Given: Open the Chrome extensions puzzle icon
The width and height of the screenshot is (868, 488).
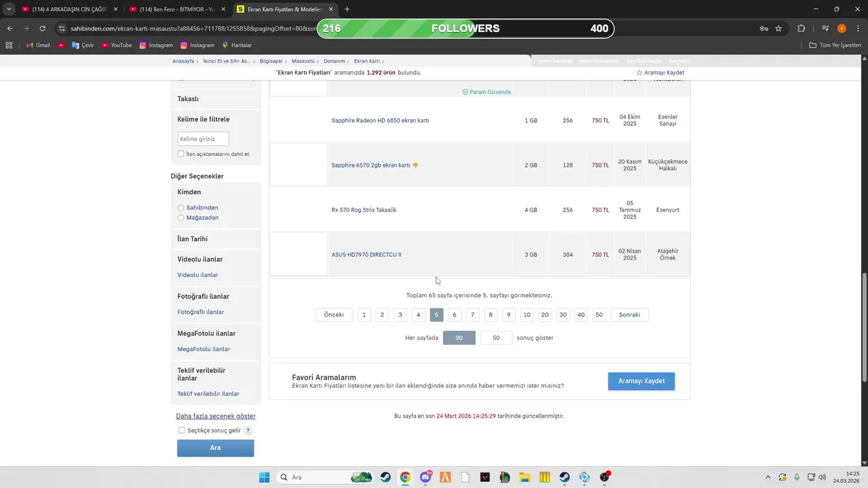Looking at the screenshot, I should pyautogui.click(x=802, y=28).
